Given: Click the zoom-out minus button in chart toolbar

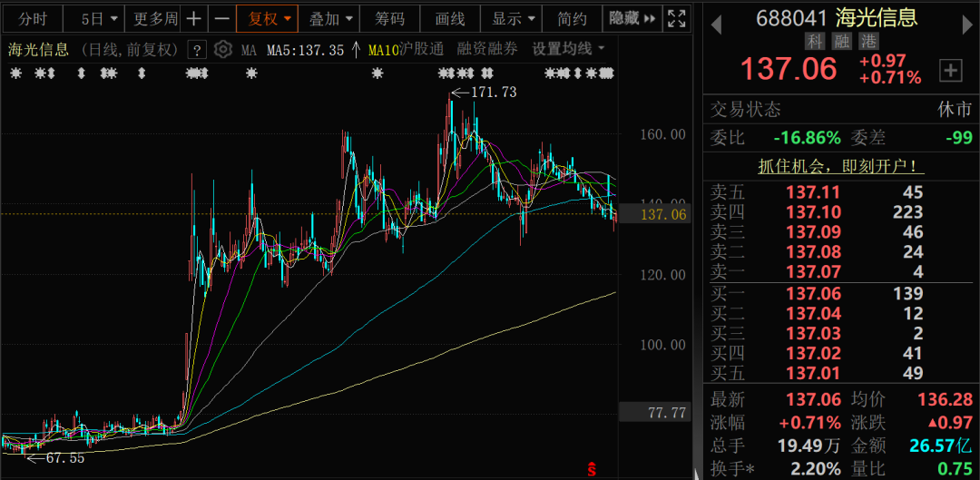Looking at the screenshot, I should coord(221,18).
